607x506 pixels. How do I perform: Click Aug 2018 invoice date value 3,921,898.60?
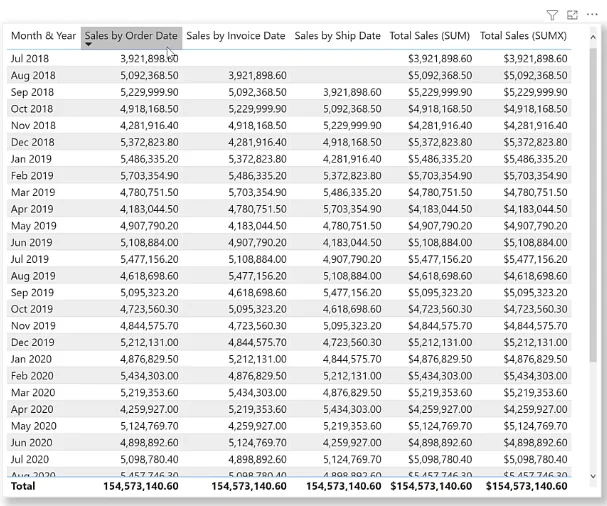[x=257, y=75]
